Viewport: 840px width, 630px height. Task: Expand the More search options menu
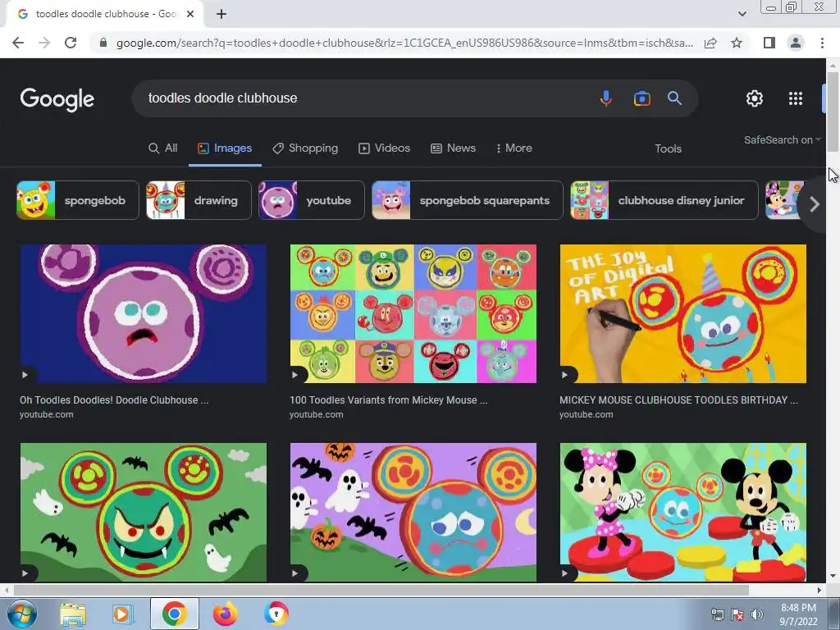514,148
